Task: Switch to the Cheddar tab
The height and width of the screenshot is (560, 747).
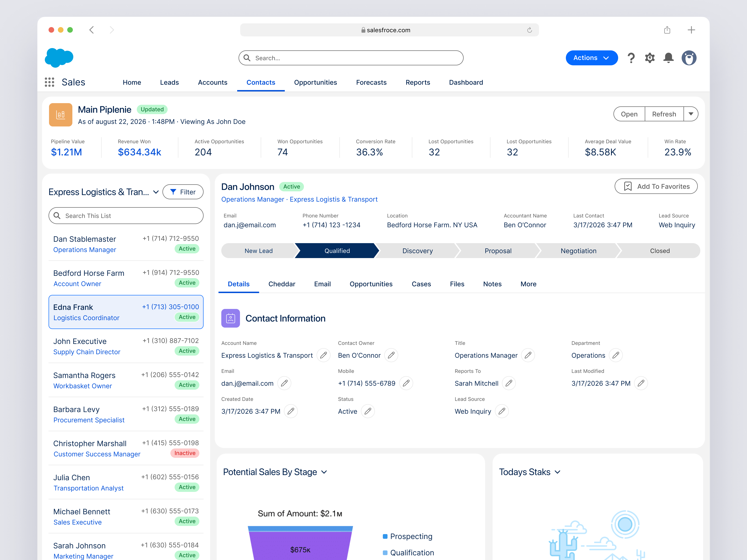Action: pos(282,284)
